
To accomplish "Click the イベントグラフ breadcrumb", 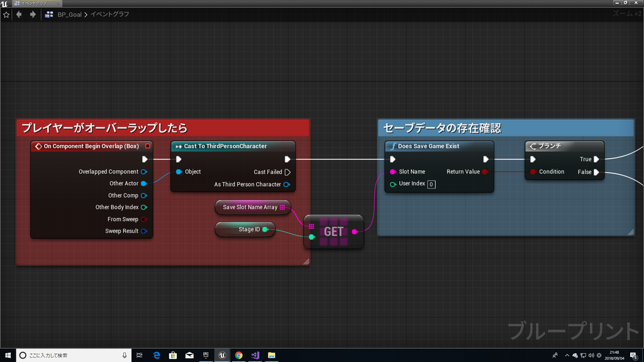I will coord(109,14).
